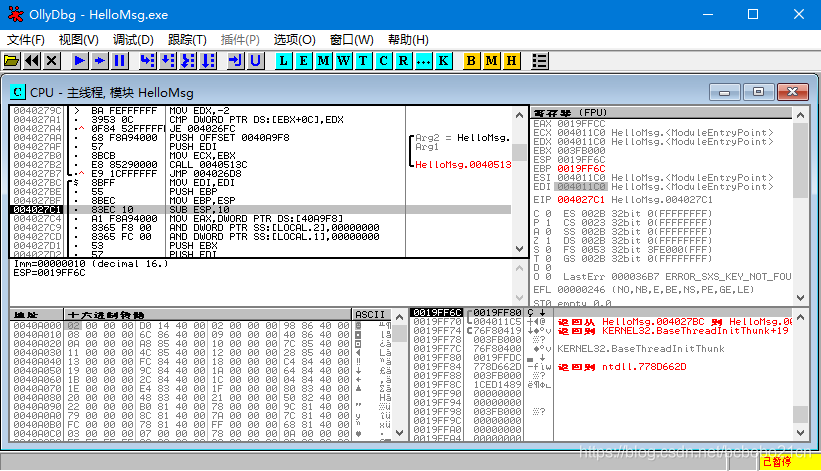
Task: Execute till return toolbar icon
Action: pyautogui.click(x=236, y=61)
